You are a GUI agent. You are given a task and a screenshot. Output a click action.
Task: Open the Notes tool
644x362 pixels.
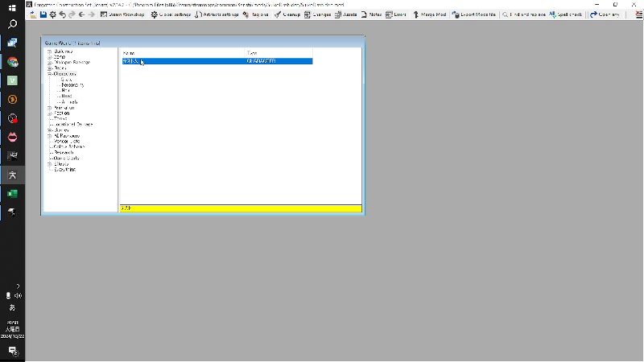tap(371, 14)
